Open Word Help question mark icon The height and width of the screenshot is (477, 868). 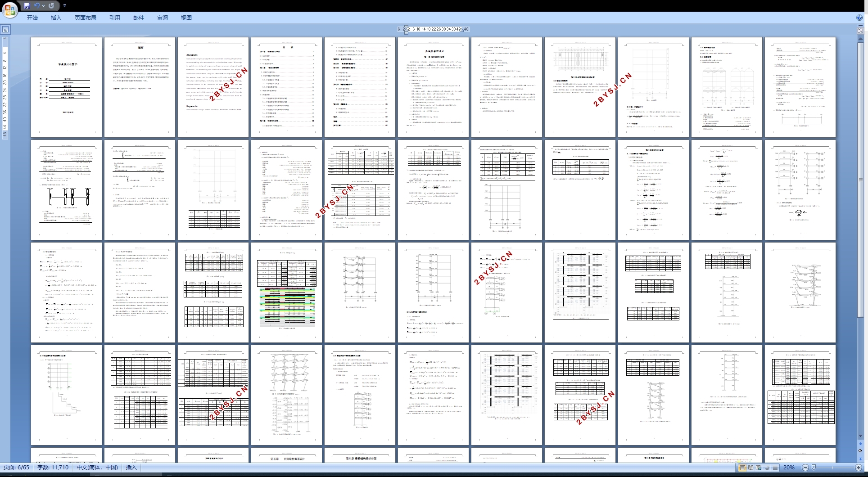tap(859, 18)
